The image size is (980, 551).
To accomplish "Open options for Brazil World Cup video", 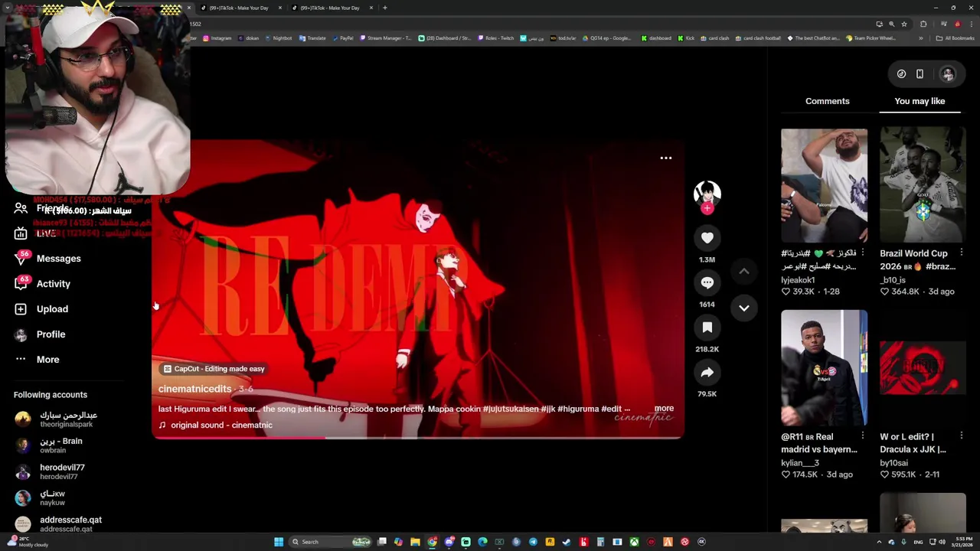I will (x=962, y=253).
